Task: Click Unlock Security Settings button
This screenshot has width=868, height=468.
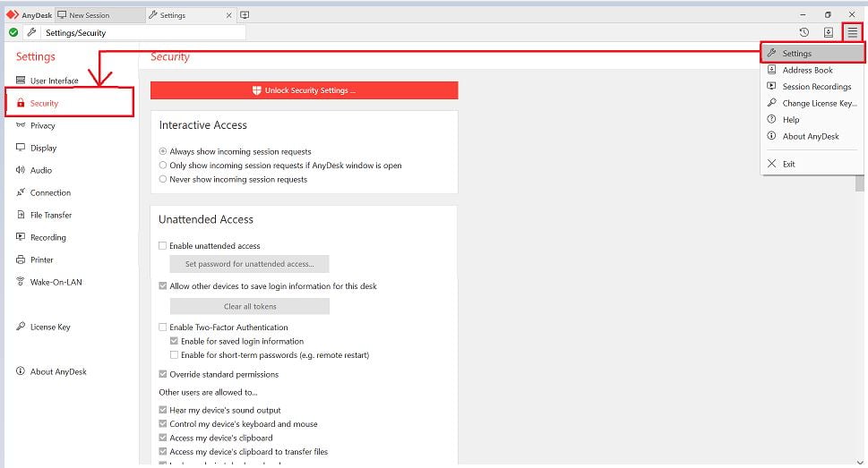Action: click(305, 90)
